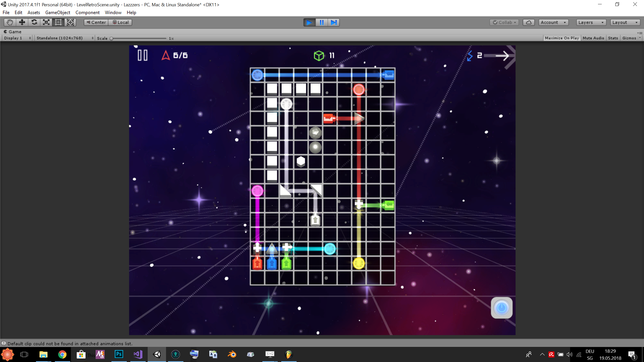Click the Step frame button
The width and height of the screenshot is (644, 362).
click(x=334, y=22)
